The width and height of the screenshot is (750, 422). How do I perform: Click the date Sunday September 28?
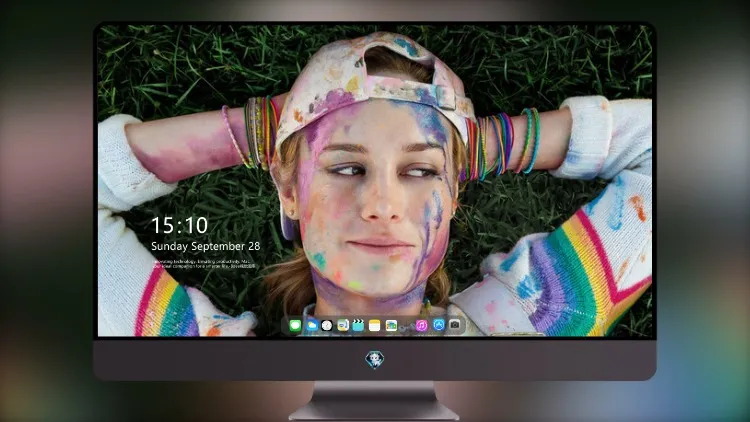pos(206,246)
